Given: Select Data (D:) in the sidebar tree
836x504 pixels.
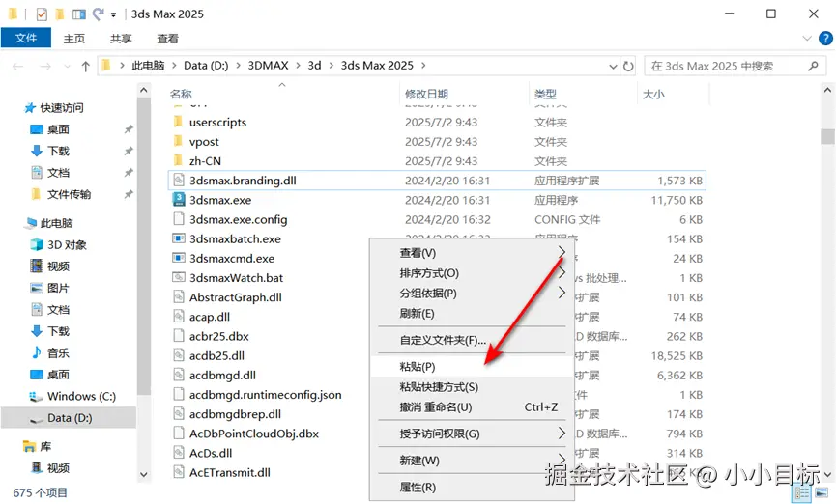Looking at the screenshot, I should 70,418.
